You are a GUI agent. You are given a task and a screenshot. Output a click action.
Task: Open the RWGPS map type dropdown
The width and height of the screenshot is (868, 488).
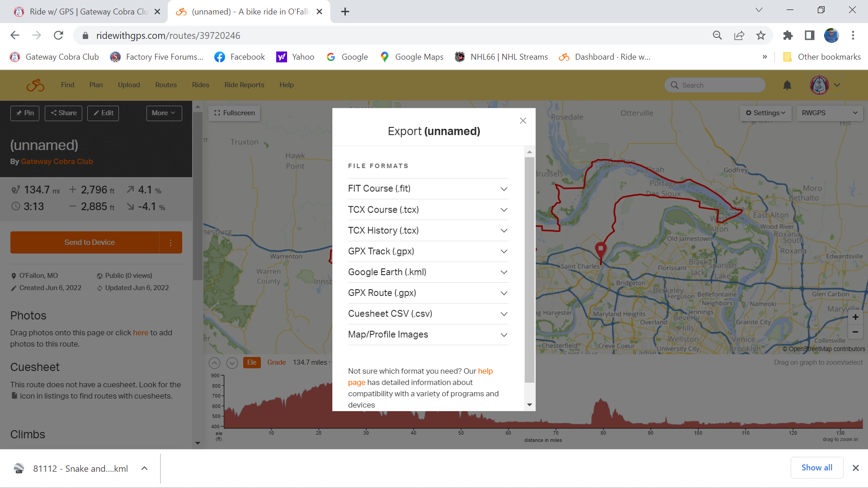[829, 113]
